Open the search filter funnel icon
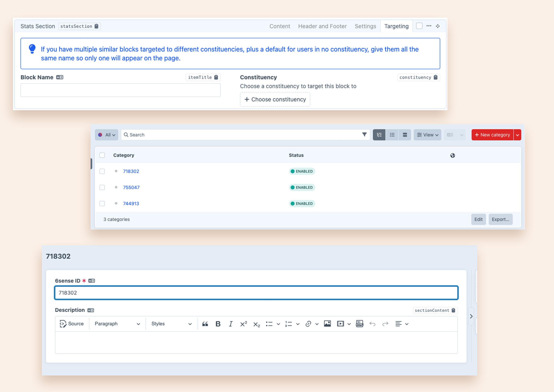The width and height of the screenshot is (554, 392). tap(364, 134)
